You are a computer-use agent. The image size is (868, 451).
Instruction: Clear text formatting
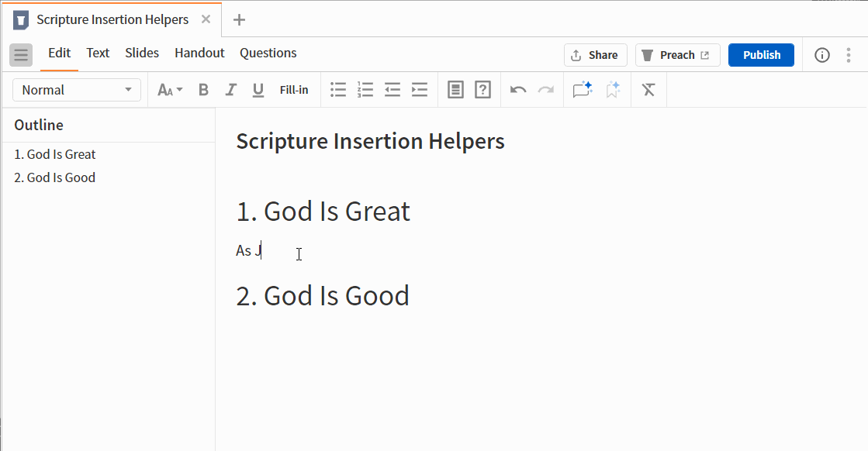tap(648, 90)
